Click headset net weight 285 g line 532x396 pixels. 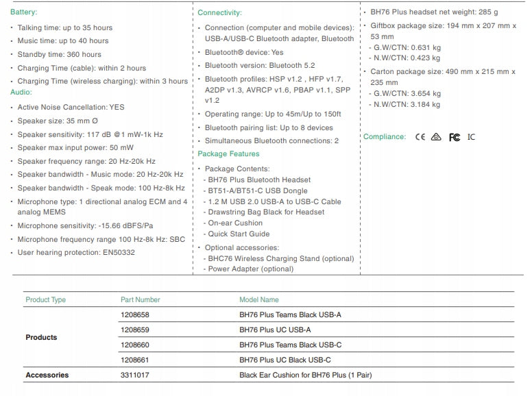point(434,12)
